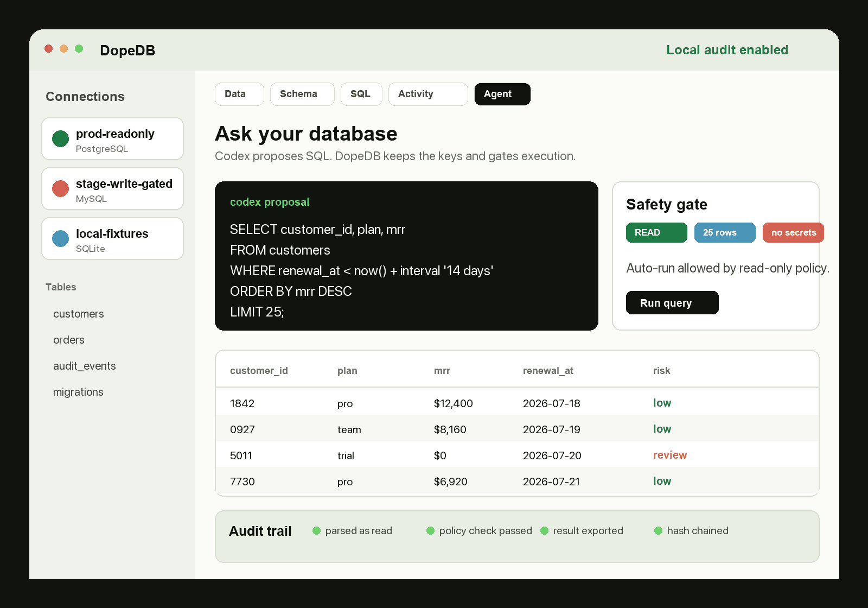Click the mrr column header

[x=442, y=371]
